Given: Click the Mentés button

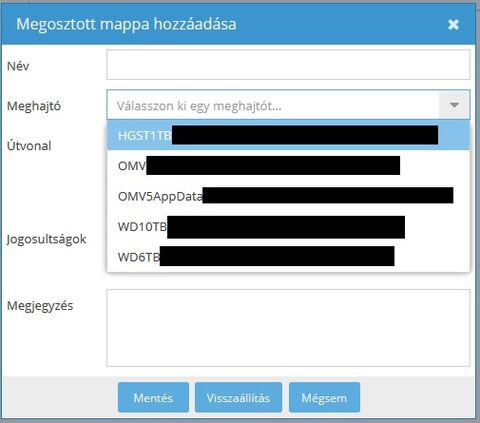Looking at the screenshot, I should (x=153, y=397).
